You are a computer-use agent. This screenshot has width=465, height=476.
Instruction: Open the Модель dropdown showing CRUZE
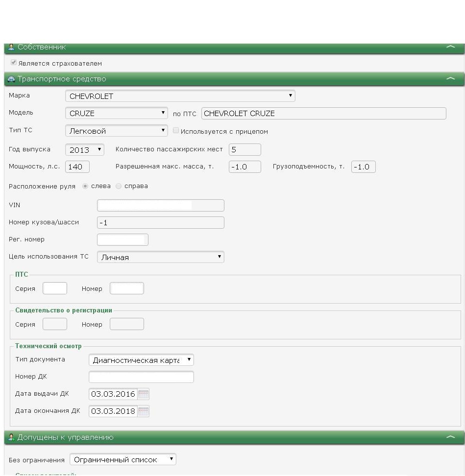(117, 113)
